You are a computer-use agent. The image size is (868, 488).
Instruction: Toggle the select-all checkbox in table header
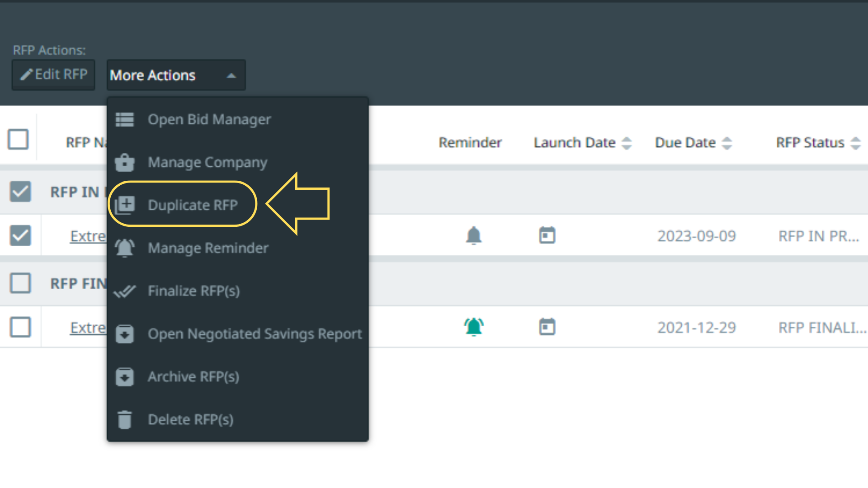tap(19, 140)
